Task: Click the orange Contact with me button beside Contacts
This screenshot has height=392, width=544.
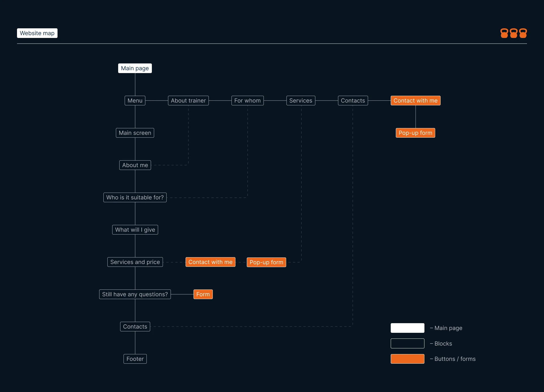Action: tap(415, 101)
